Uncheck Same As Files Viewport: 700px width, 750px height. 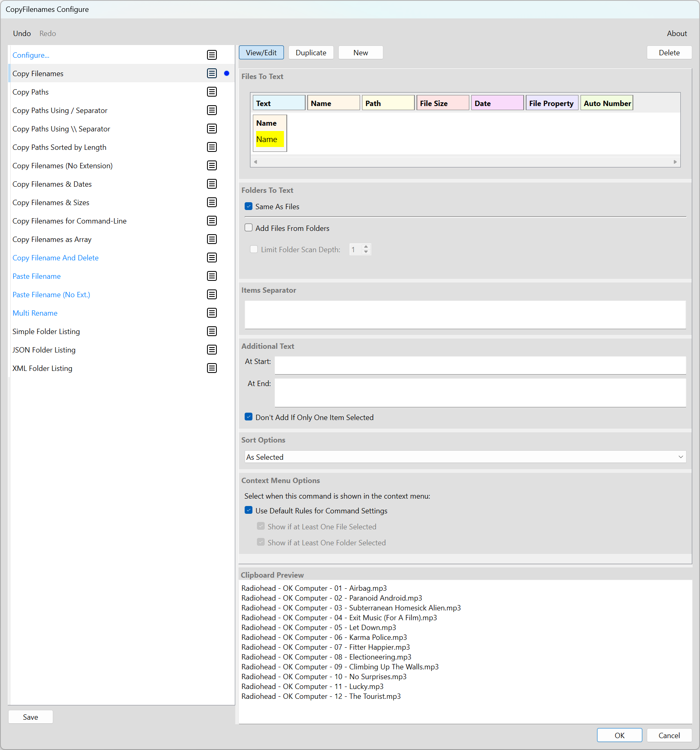[x=249, y=206]
